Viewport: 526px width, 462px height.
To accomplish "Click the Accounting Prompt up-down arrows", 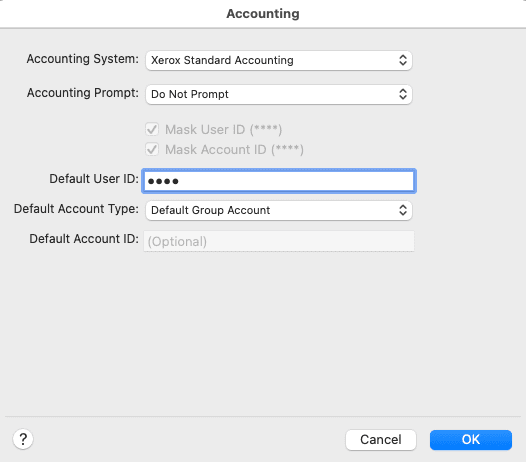I will coord(403,94).
